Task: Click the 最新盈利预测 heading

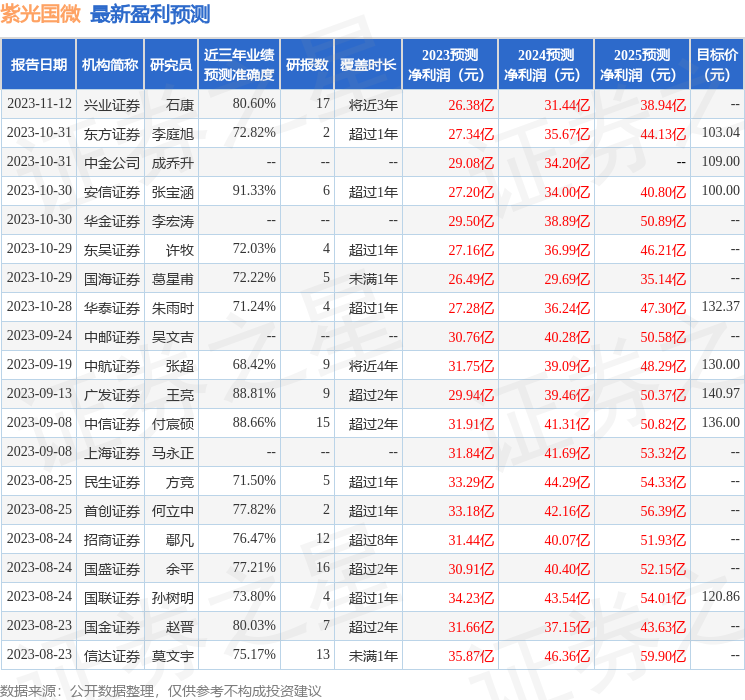Action: pos(150,14)
